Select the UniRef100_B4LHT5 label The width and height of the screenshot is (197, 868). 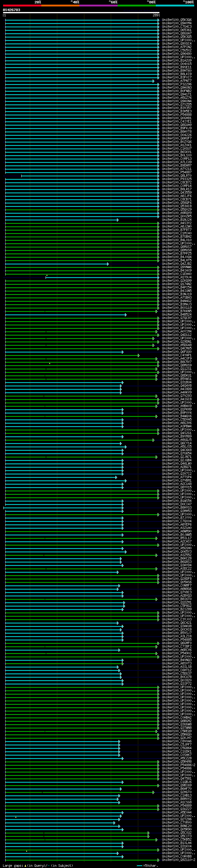[x=177, y=260]
